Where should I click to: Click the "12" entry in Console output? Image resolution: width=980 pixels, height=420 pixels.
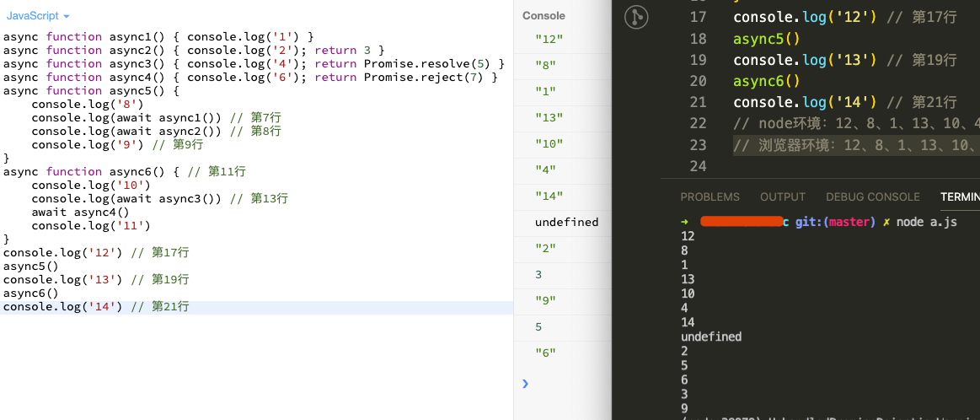coord(549,40)
